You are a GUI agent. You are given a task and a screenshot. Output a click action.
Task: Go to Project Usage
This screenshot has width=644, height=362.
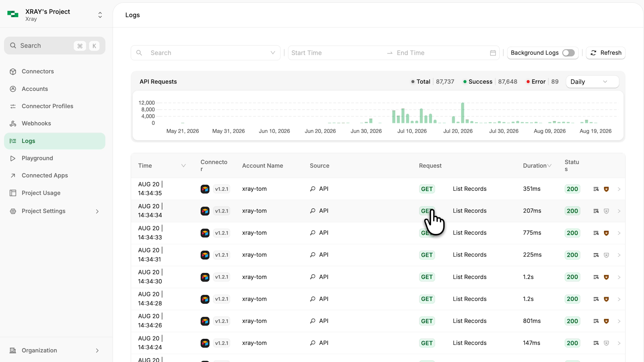(55, 193)
